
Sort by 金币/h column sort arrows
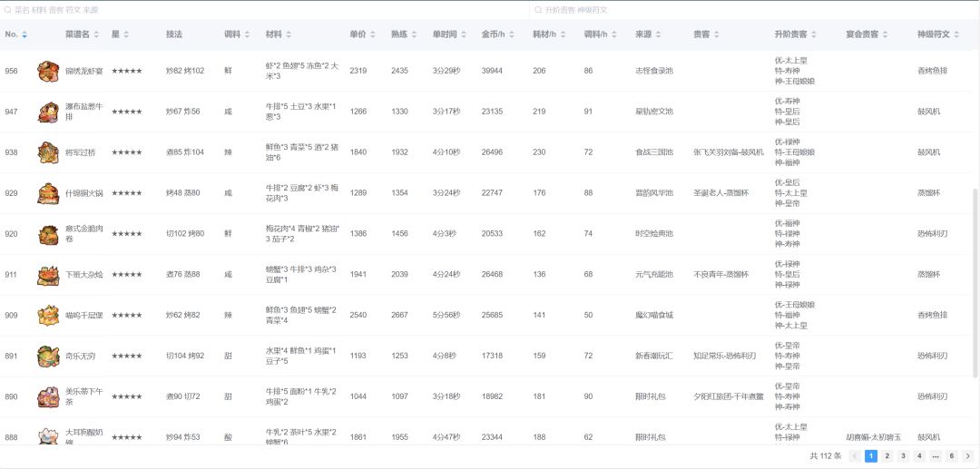[x=511, y=35]
